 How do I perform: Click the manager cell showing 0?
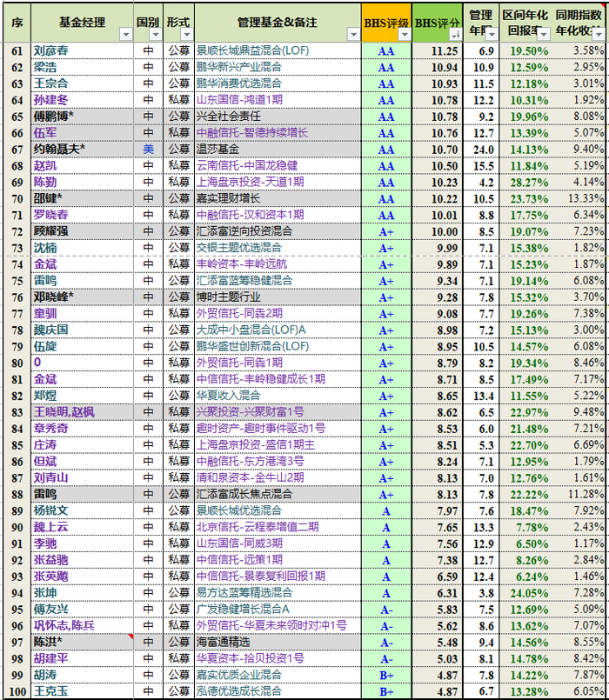(82, 363)
